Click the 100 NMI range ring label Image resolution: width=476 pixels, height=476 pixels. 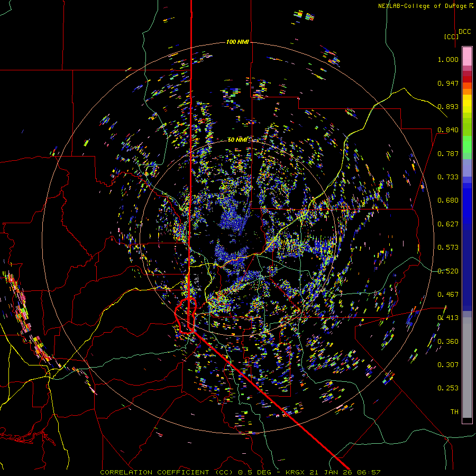pos(237,42)
